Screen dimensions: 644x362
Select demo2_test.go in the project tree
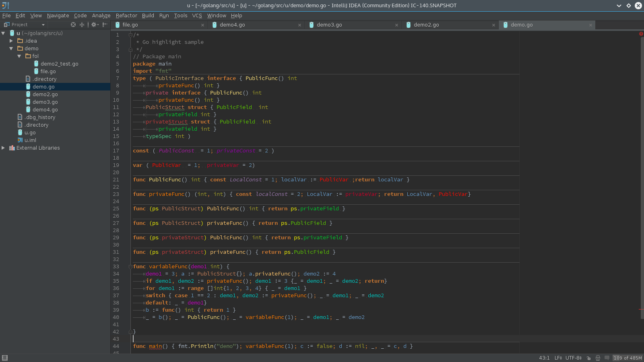pyautogui.click(x=60, y=64)
